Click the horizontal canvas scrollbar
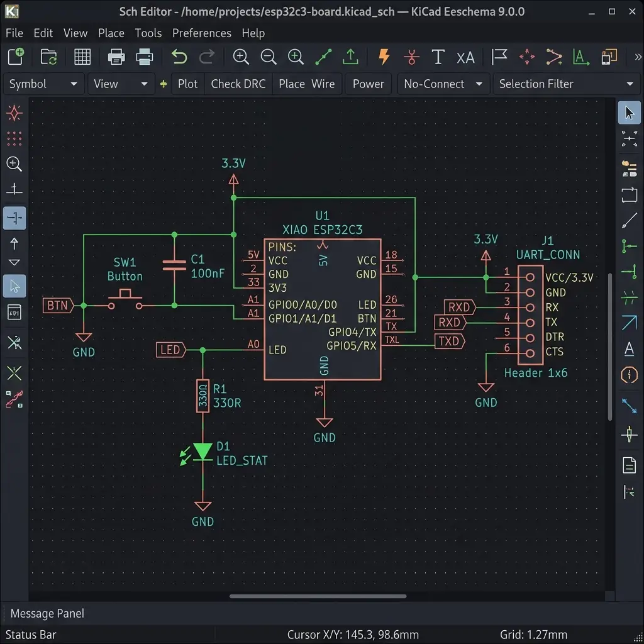The height and width of the screenshot is (644, 644). point(318,596)
